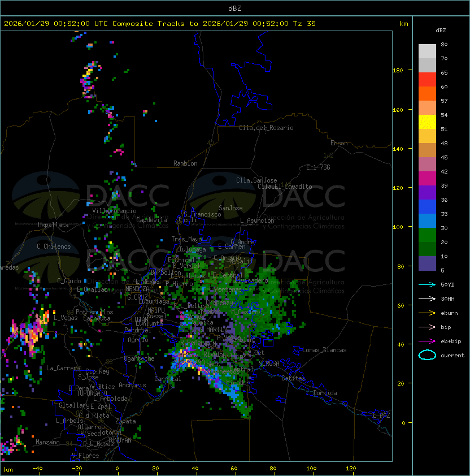
Task: Click the Tres_Mayo label
Action: [186, 239]
